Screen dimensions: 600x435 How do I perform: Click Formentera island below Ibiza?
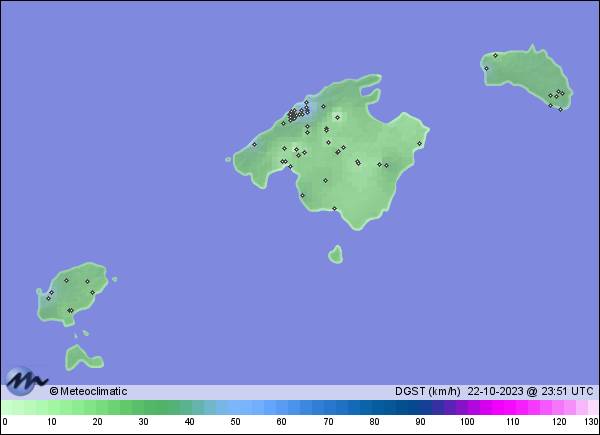point(83,358)
